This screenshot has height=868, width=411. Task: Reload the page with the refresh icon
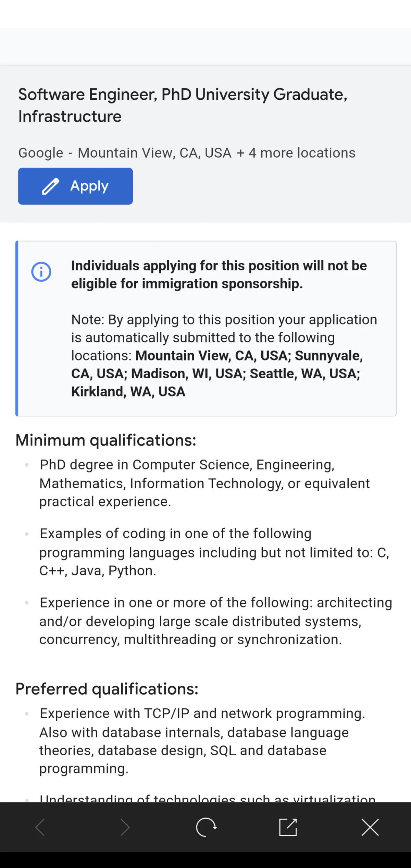click(x=206, y=827)
